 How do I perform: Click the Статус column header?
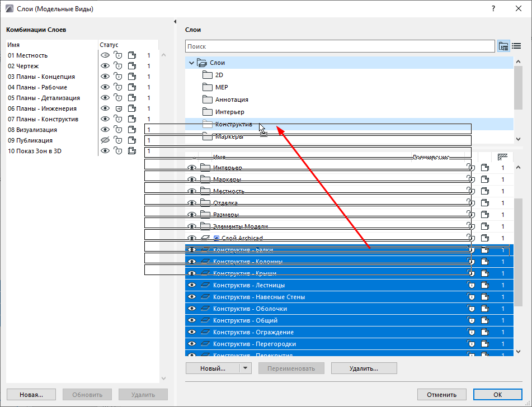[x=128, y=45]
